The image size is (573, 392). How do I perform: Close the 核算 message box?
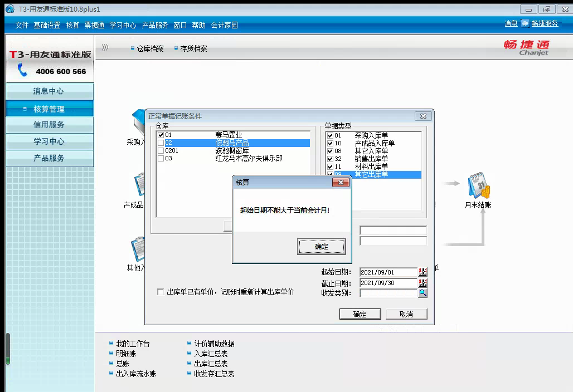341,182
